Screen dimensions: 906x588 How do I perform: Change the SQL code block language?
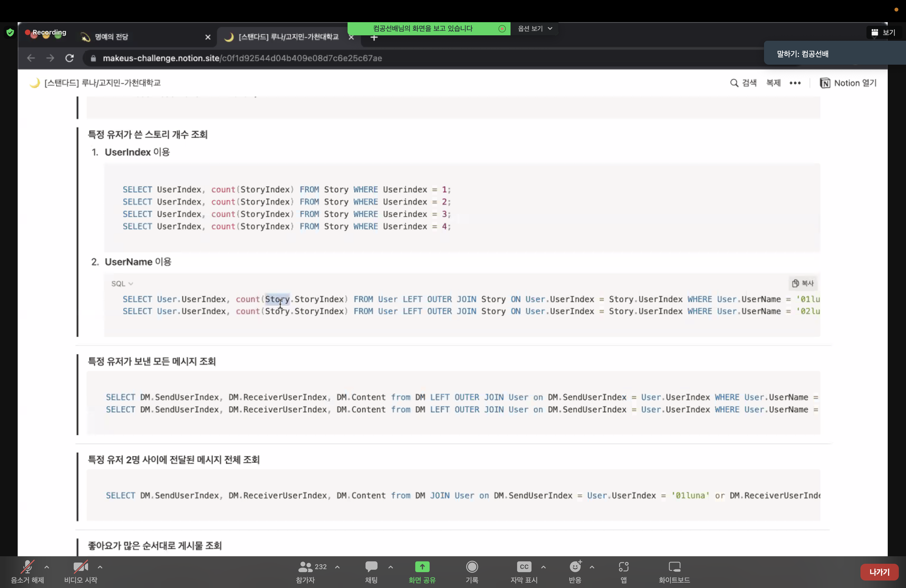click(122, 283)
